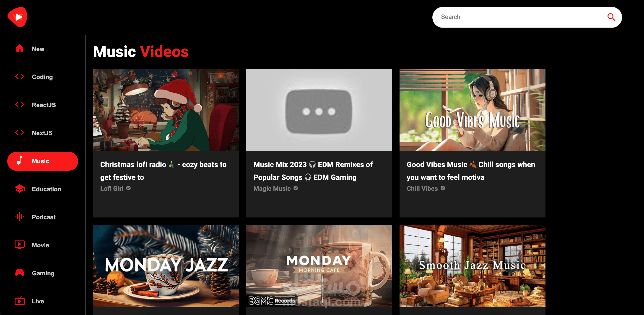Click verified badge next to Chill Vibes
The width and height of the screenshot is (644, 315).
pyautogui.click(x=443, y=188)
